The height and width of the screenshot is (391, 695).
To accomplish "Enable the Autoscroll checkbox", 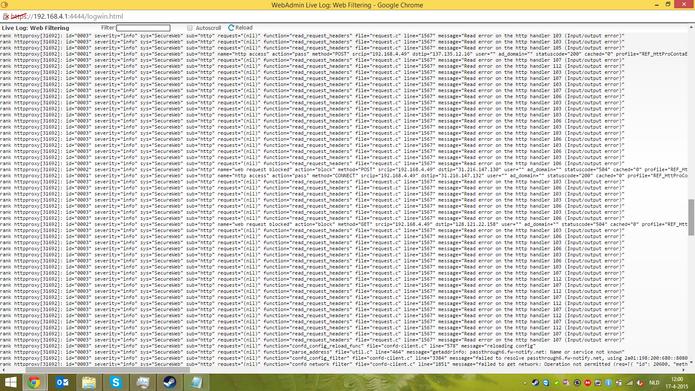I will pyautogui.click(x=190, y=28).
